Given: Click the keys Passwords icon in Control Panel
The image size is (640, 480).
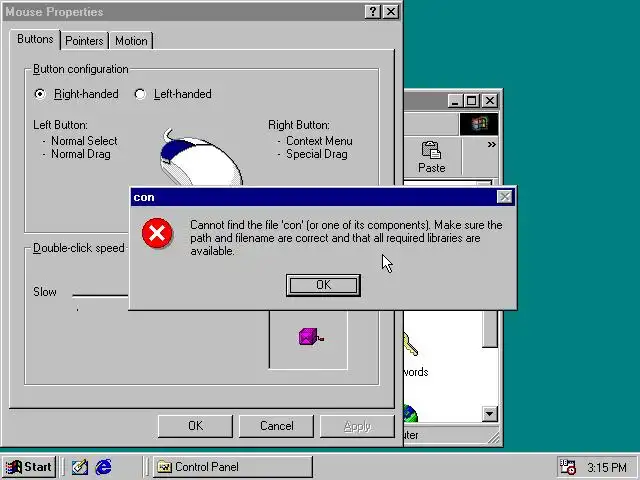Looking at the screenshot, I should pos(411,345).
